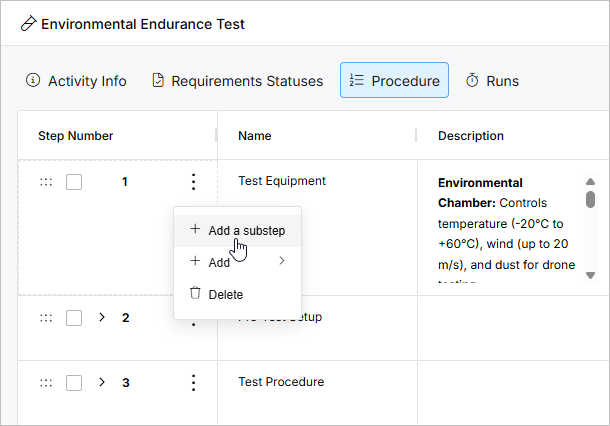The height and width of the screenshot is (426, 610).
Task: Expand step 3 with its chevron
Action: pyautogui.click(x=101, y=382)
